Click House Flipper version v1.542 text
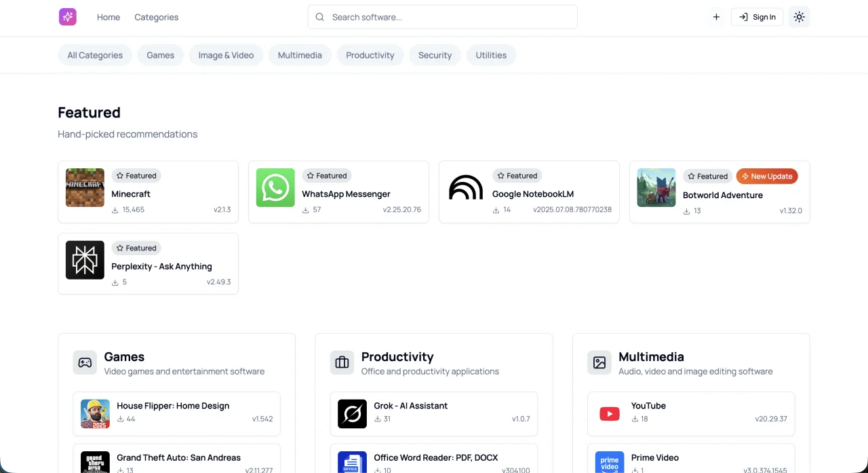The image size is (868, 473). [x=262, y=419]
